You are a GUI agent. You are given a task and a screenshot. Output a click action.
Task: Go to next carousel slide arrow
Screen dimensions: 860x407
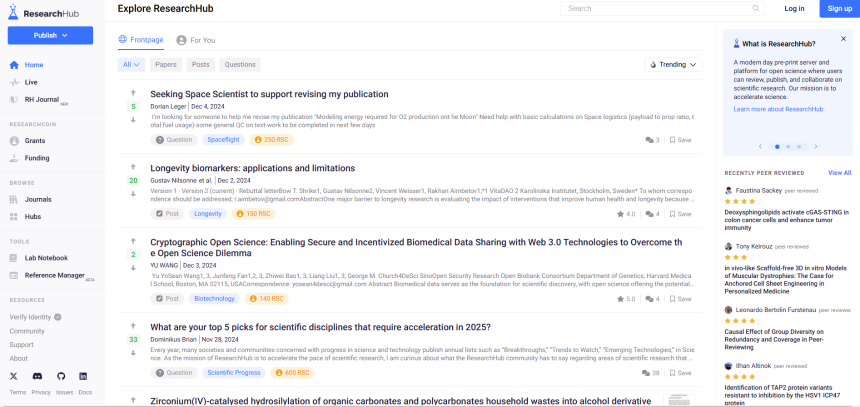(x=816, y=146)
